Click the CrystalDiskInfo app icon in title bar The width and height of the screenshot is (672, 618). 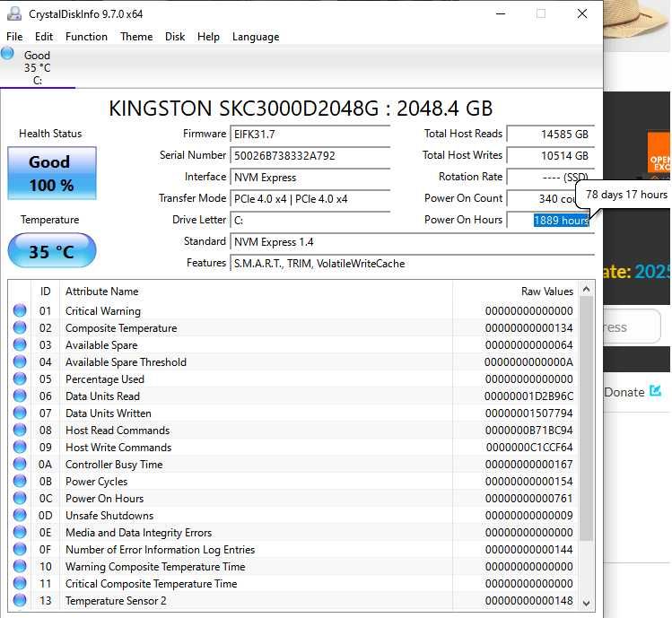[x=14, y=13]
